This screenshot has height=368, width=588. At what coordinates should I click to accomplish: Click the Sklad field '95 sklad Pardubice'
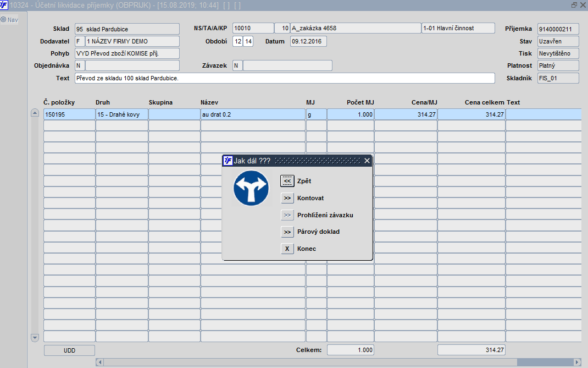(x=127, y=29)
